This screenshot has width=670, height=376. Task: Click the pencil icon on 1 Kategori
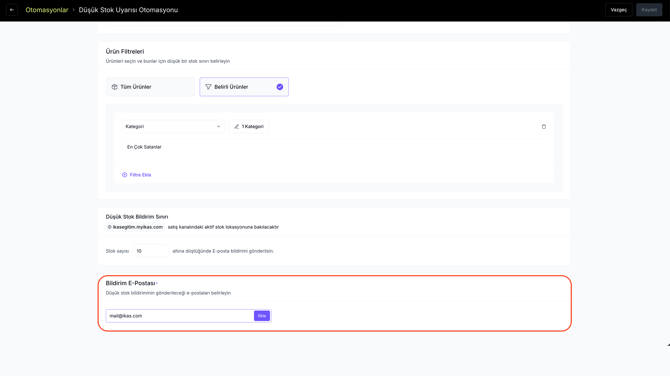click(236, 126)
